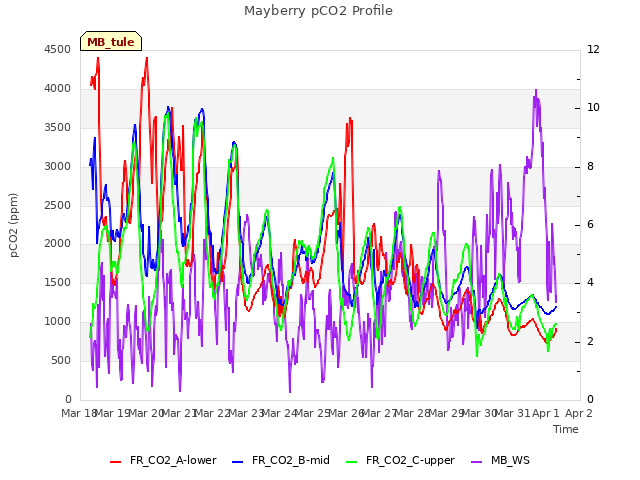Click the Apr 1 x-axis label
The image size is (640, 480).
point(546,413)
